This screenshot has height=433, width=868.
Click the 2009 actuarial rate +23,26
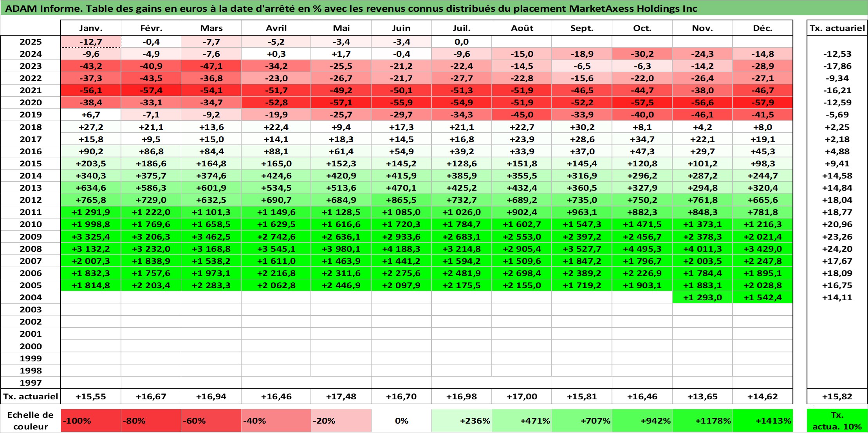[x=837, y=237]
